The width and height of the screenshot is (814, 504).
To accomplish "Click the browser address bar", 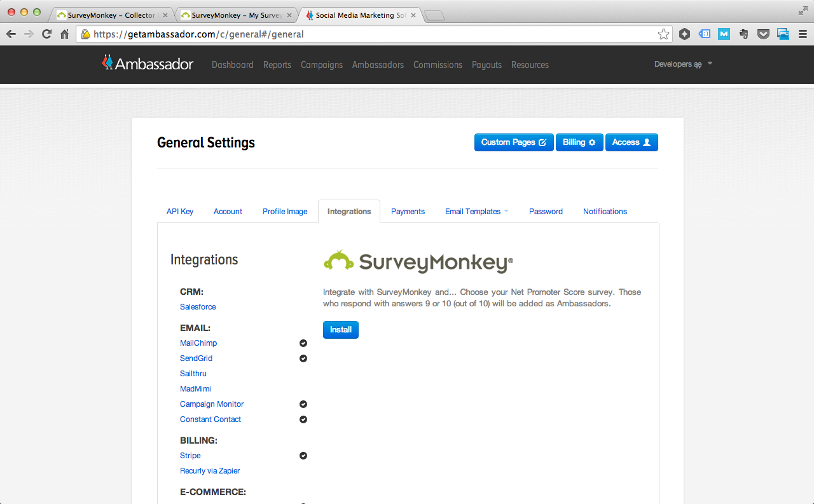I will point(369,34).
